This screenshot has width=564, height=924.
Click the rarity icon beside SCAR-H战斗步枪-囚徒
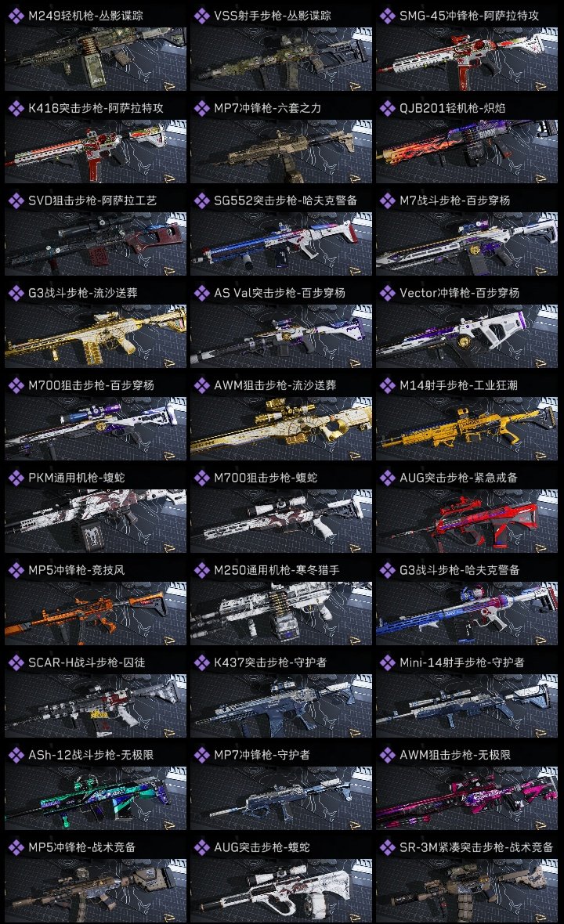click(16, 663)
